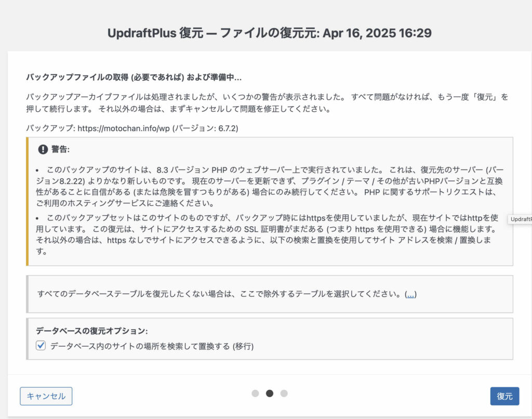This screenshot has width=532, height=419.
Task: Select the dark active step dot
Action: (270, 393)
